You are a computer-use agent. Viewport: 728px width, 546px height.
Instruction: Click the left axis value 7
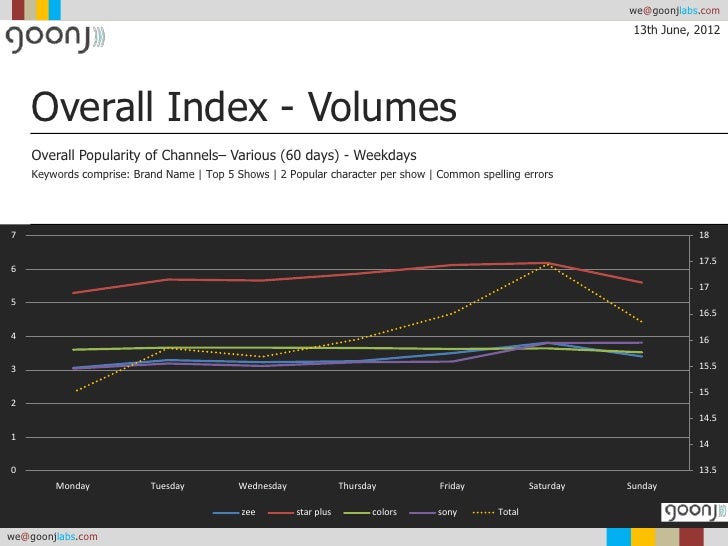click(13, 235)
